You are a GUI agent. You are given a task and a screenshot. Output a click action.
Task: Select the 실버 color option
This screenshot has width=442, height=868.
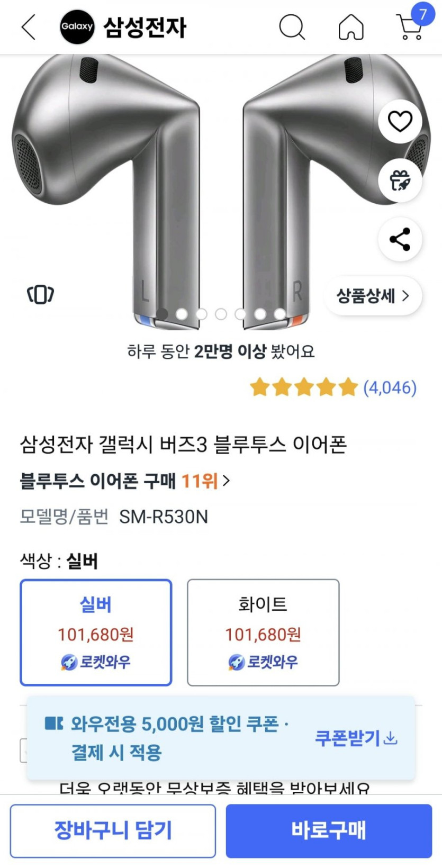click(96, 632)
